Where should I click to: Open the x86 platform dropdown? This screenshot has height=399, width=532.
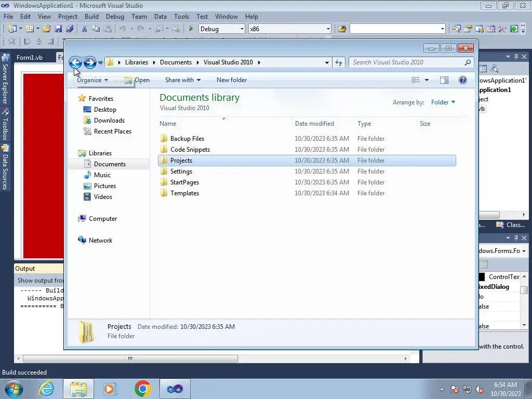point(328,29)
